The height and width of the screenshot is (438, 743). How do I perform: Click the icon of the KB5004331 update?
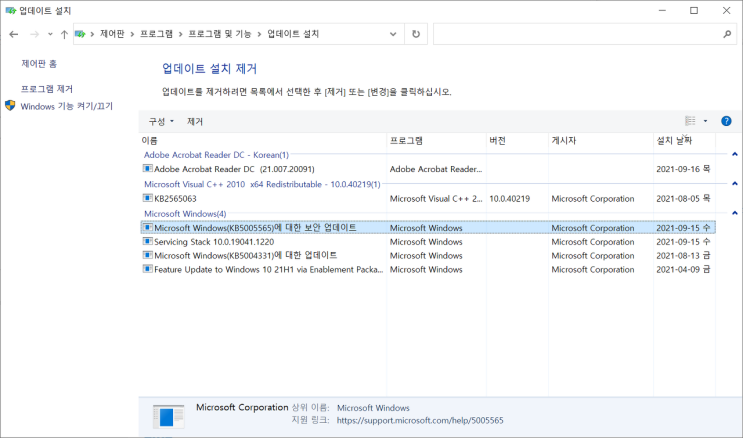(148, 255)
